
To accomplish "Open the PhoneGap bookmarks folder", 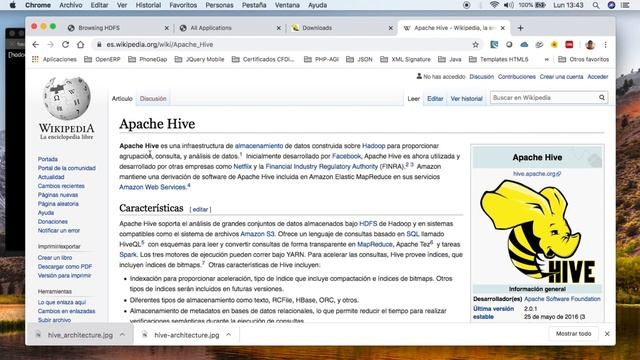I will [147, 59].
